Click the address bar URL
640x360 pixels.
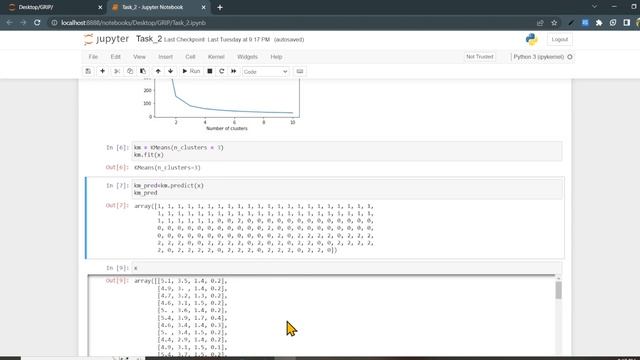pyautogui.click(x=133, y=23)
